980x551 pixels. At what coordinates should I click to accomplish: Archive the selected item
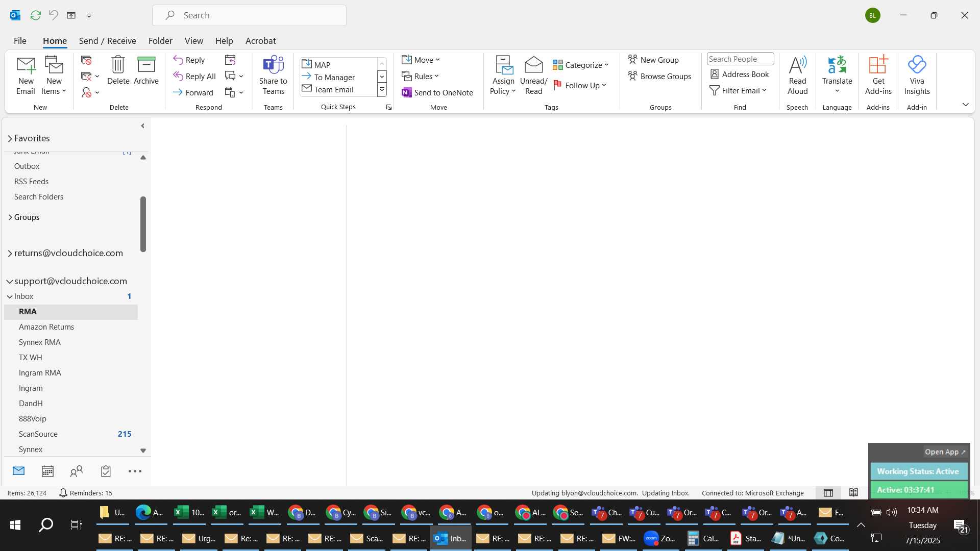coord(146,70)
